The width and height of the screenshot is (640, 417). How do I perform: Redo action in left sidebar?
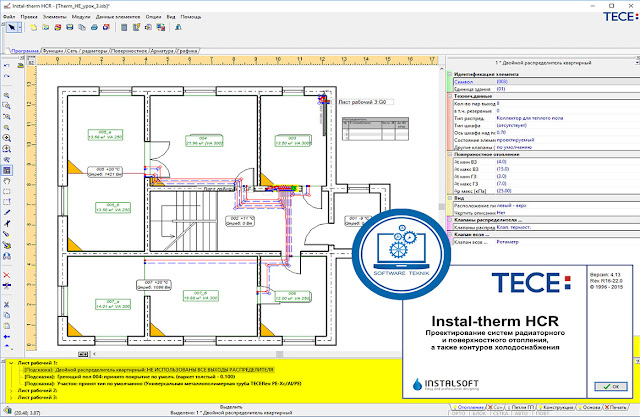pos(7,76)
